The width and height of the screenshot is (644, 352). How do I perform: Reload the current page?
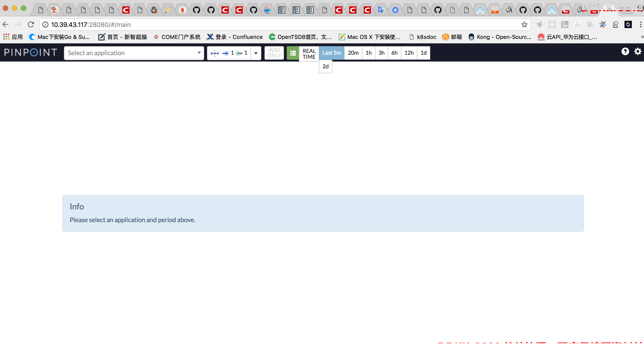click(x=31, y=24)
